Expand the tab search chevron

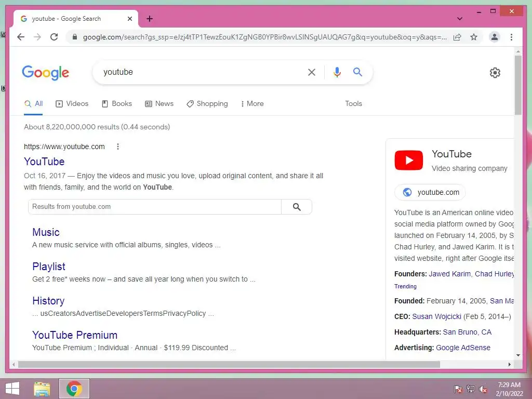tap(460, 19)
